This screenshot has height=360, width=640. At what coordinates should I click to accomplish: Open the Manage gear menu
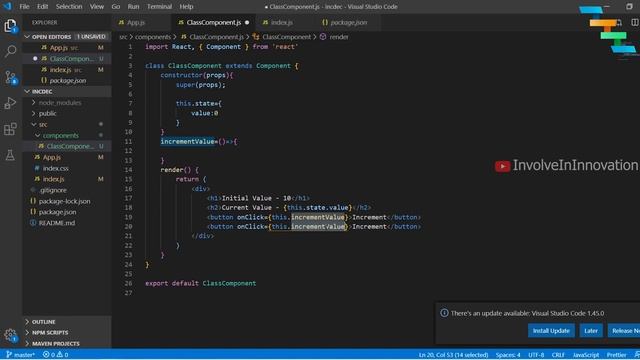(10, 336)
